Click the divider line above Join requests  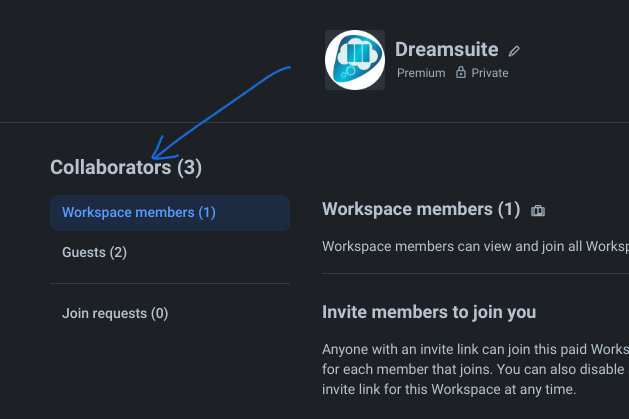170,284
